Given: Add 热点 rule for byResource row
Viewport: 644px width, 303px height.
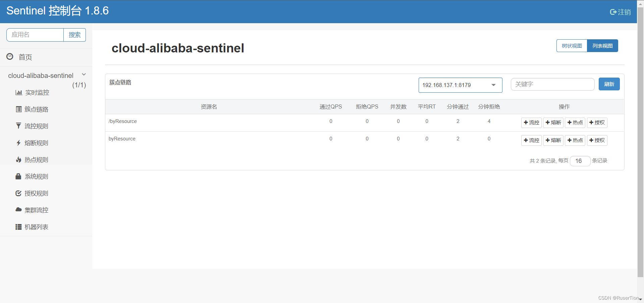Looking at the screenshot, I should pos(575,140).
